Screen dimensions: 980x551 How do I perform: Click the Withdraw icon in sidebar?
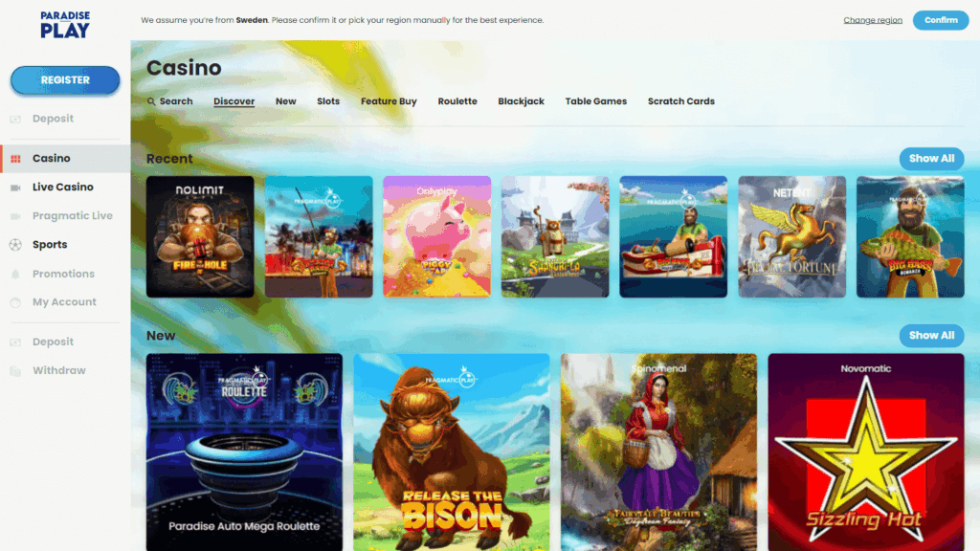click(x=15, y=371)
